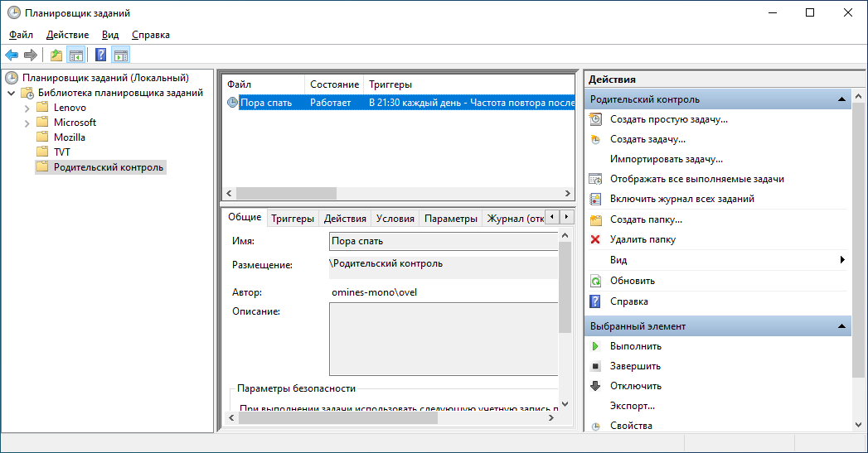The image size is (868, 453).
Task: Click the details pane vertical scrollbar down arrow
Action: tap(565, 404)
